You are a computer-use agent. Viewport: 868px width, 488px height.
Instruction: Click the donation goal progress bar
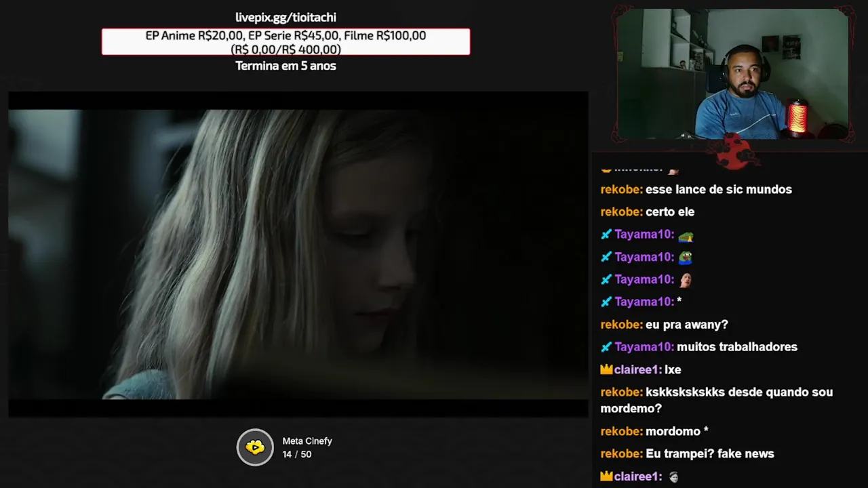(285, 42)
